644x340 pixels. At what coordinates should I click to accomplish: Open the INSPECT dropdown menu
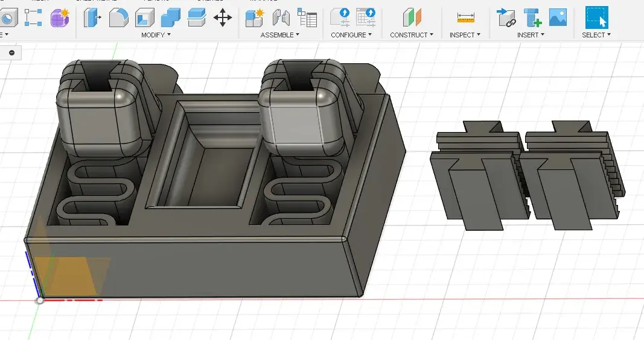pyautogui.click(x=465, y=35)
